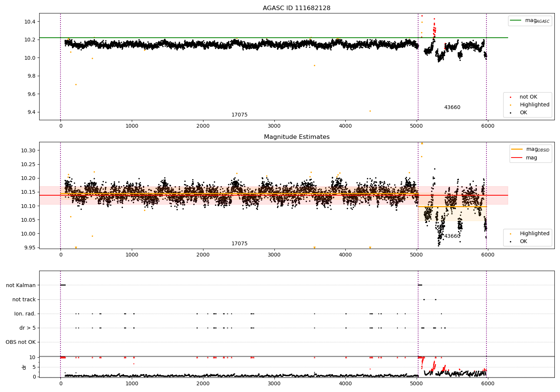The image size is (560, 392).
Task: Select the mag OBSID legend label
Action: click(538, 149)
